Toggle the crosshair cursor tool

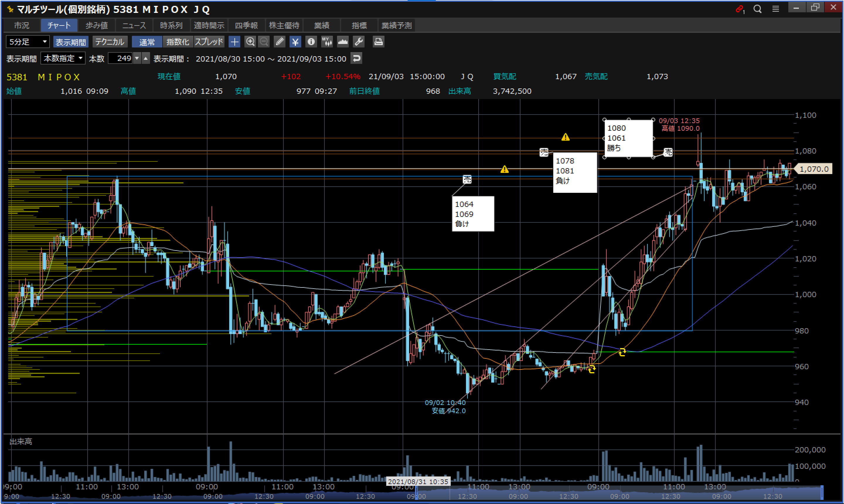(x=234, y=42)
